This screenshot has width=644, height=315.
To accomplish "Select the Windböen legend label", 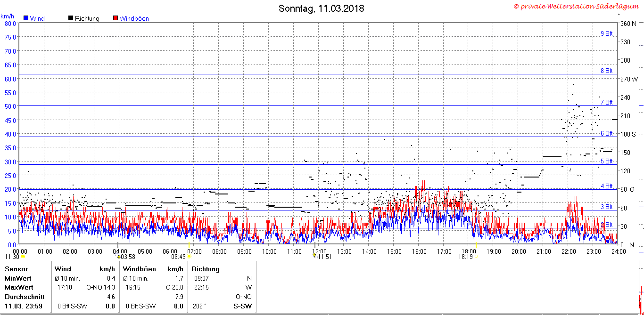I will [x=134, y=19].
